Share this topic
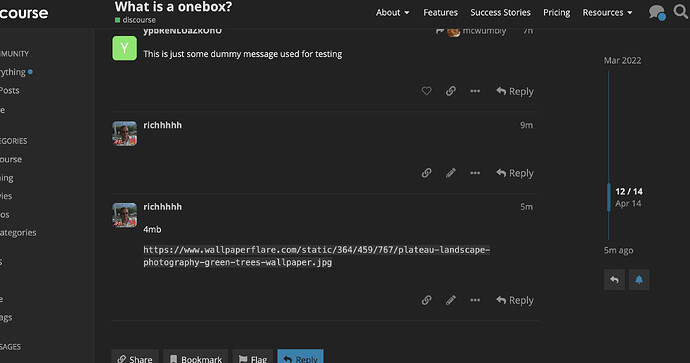The height and width of the screenshot is (363, 690). click(135, 357)
